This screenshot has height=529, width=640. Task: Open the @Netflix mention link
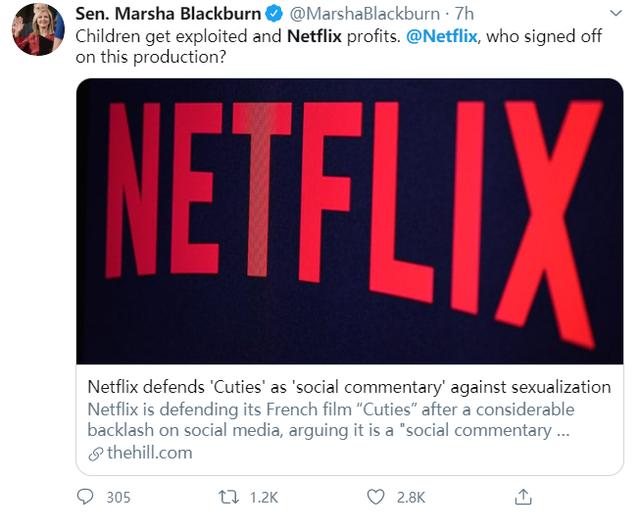[x=442, y=36]
